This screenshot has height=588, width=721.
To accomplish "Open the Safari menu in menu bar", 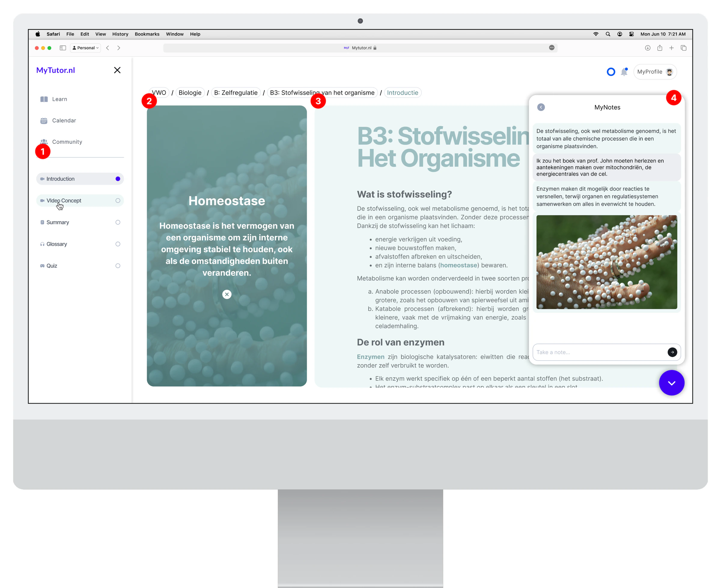I will point(53,34).
